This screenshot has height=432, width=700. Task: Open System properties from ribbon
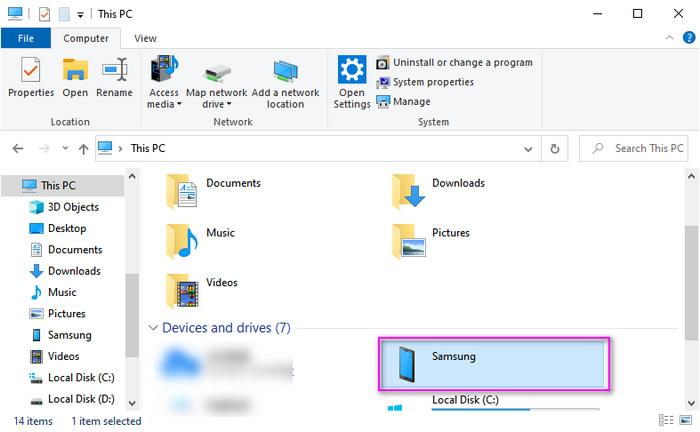(x=425, y=82)
